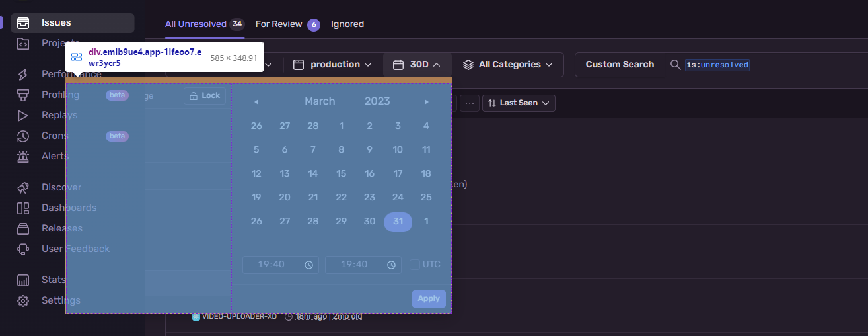Collapse the 30D date range dropdown
The width and height of the screenshot is (868, 336).
click(x=417, y=65)
